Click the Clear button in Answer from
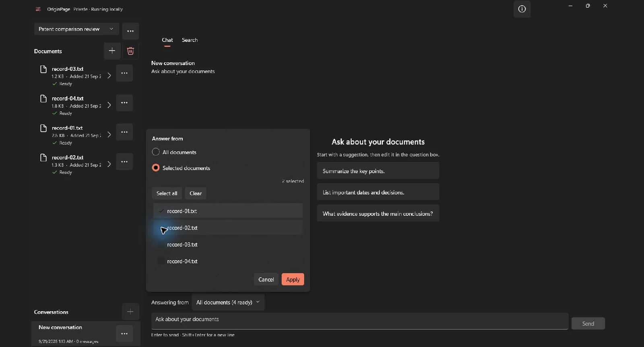This screenshot has height=347, width=644. coord(196,193)
